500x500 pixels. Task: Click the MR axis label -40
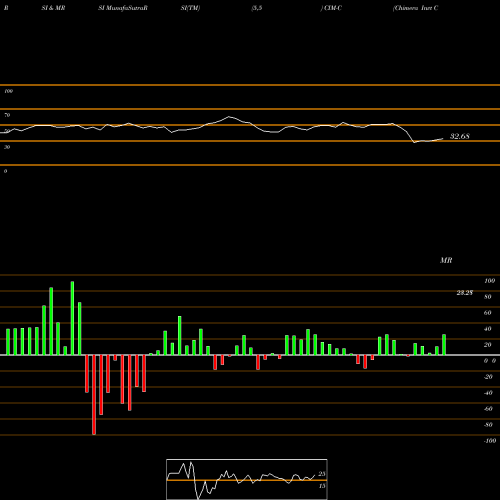pyautogui.click(x=488, y=393)
